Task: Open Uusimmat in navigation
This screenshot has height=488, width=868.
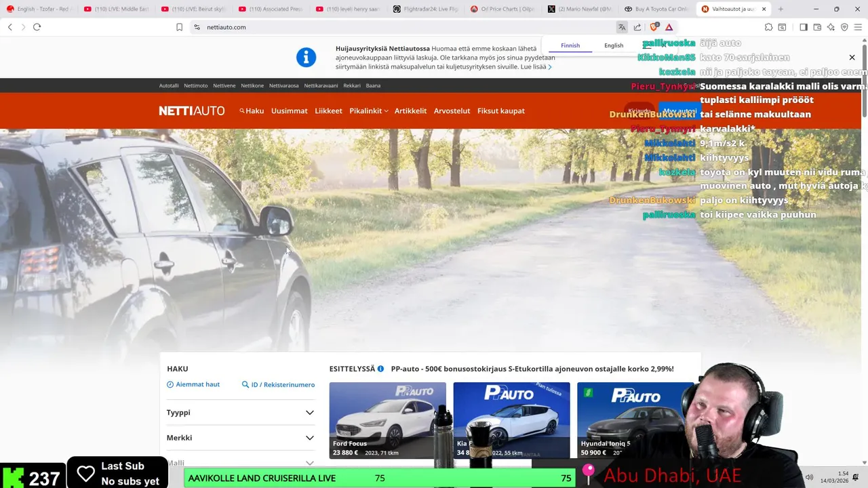Action: (x=290, y=110)
